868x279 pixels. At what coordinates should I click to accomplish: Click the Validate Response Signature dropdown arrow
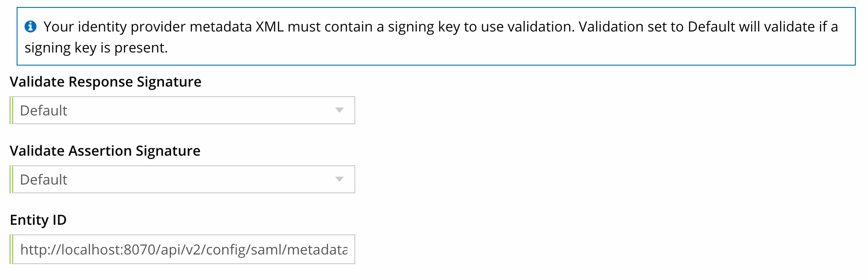coord(339,110)
